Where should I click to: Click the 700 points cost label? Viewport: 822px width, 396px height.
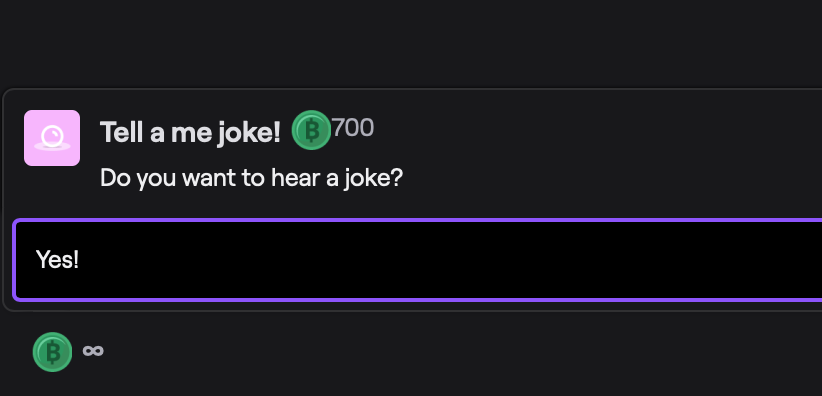tap(353, 127)
